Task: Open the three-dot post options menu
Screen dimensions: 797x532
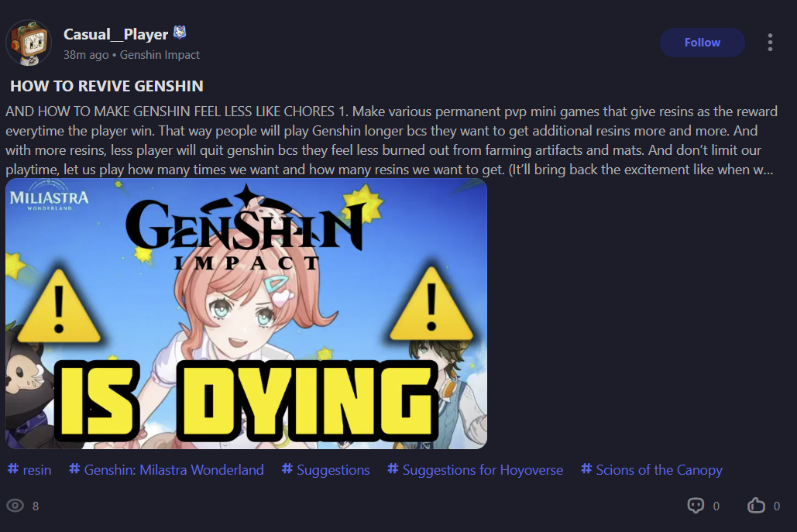Action: 770,43
